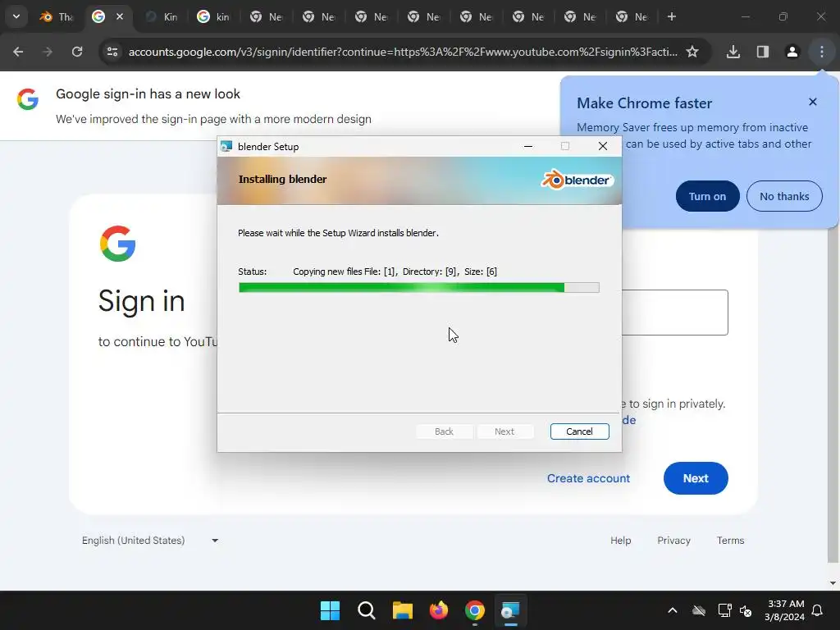This screenshot has width=840, height=630.
Task: Click the muted volume tray icon
Action: coord(746,610)
